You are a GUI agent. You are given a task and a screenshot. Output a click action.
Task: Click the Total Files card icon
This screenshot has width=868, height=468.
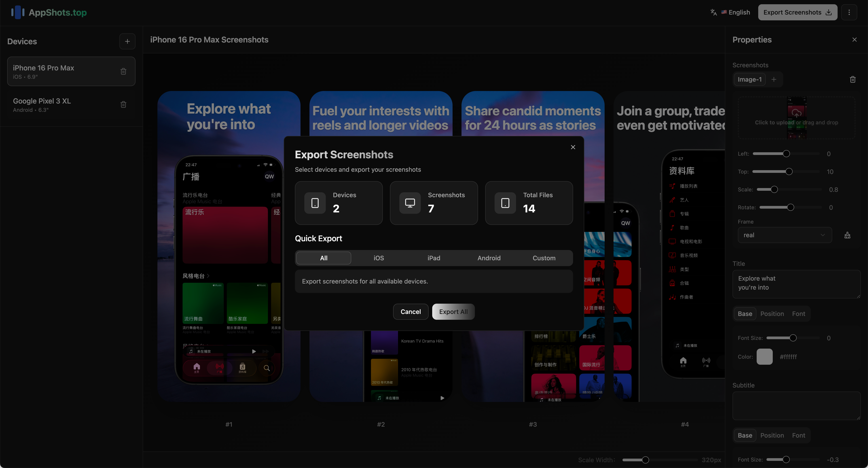point(505,203)
